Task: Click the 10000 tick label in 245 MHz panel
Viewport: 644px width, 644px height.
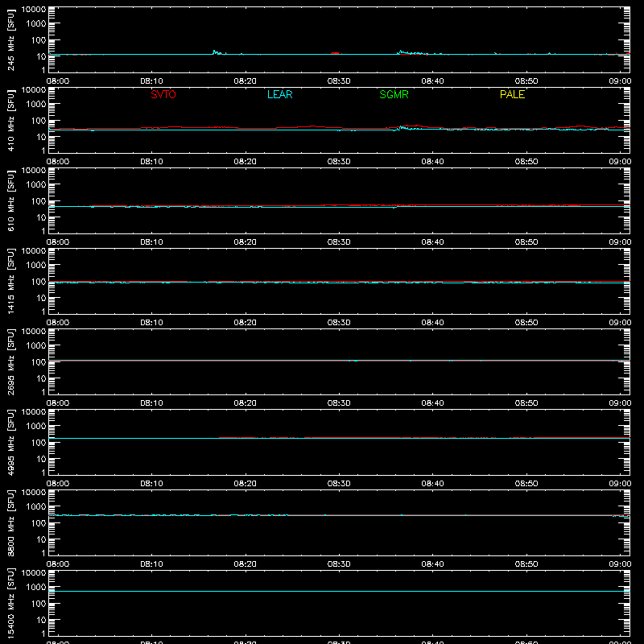Action: click(34, 10)
